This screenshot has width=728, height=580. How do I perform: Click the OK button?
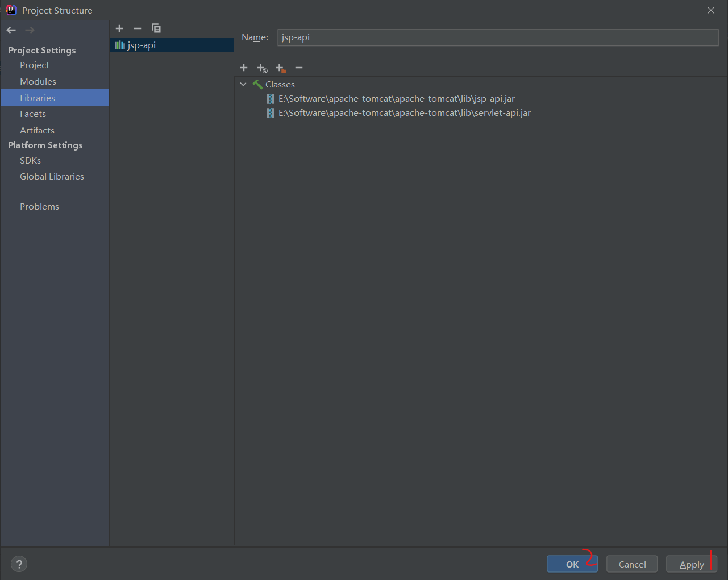pos(572,564)
